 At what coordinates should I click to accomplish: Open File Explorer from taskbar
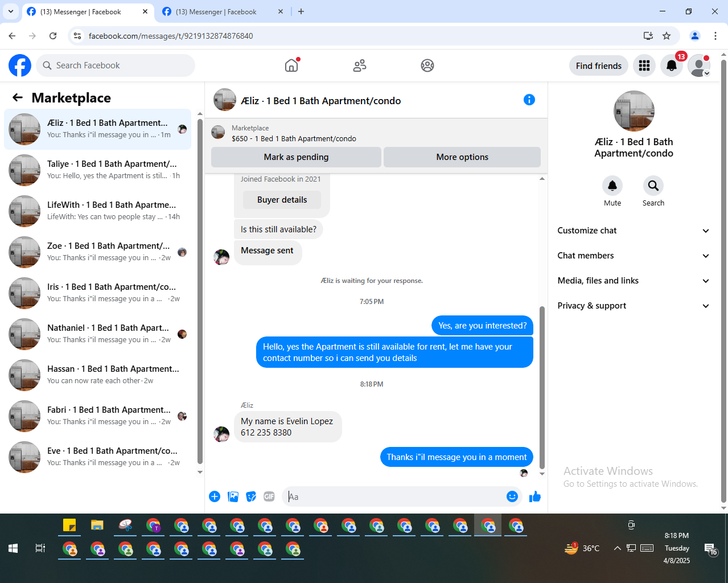tap(97, 525)
